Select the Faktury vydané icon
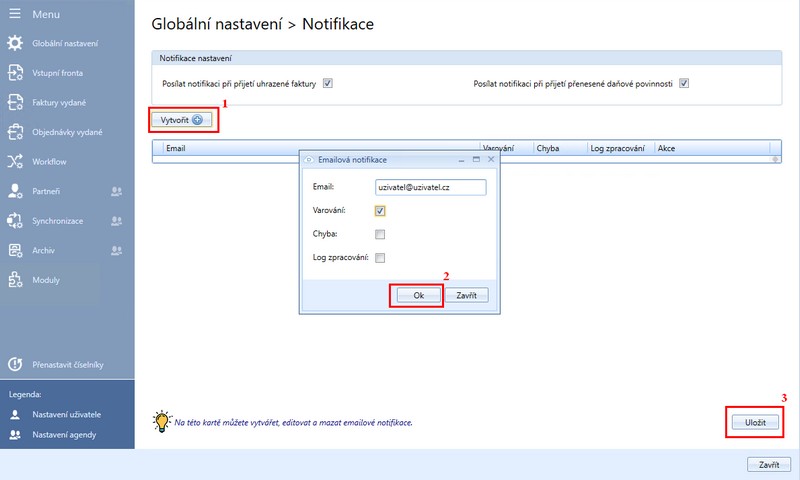800x480 pixels. click(x=15, y=102)
